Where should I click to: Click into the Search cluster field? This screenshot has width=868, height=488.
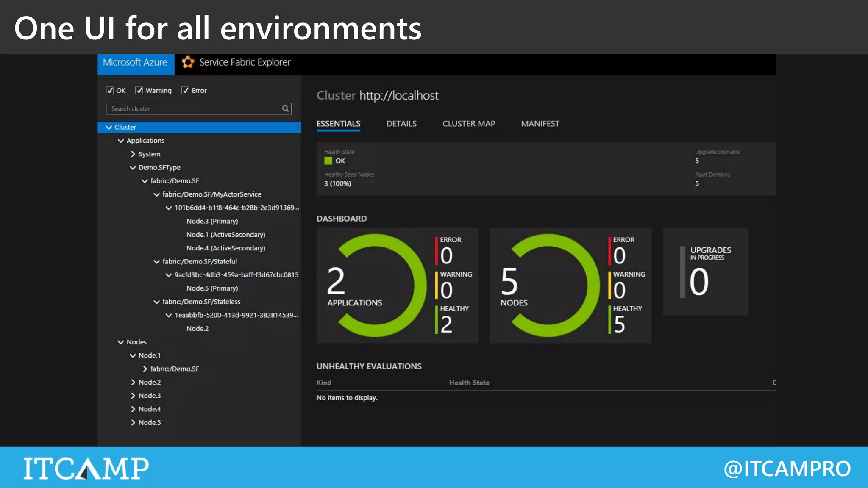198,108
